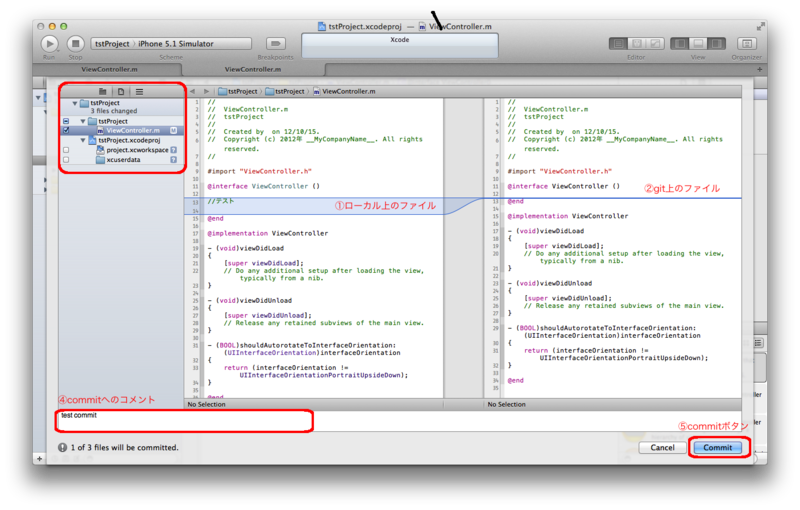The height and width of the screenshot is (510, 800).
Task: Click 'No Selection' under the git file pane
Action: click(x=507, y=404)
